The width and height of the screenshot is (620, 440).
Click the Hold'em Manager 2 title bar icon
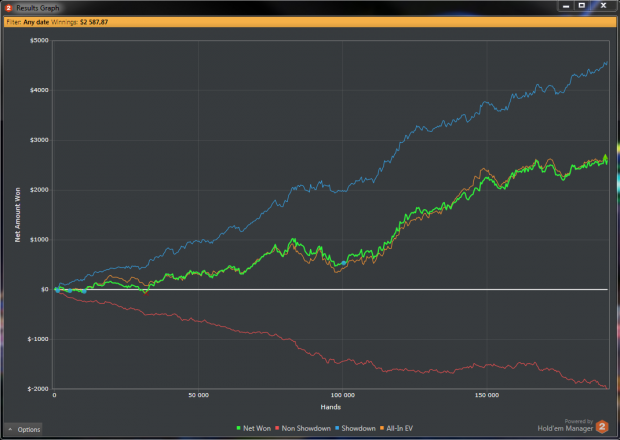8,8
